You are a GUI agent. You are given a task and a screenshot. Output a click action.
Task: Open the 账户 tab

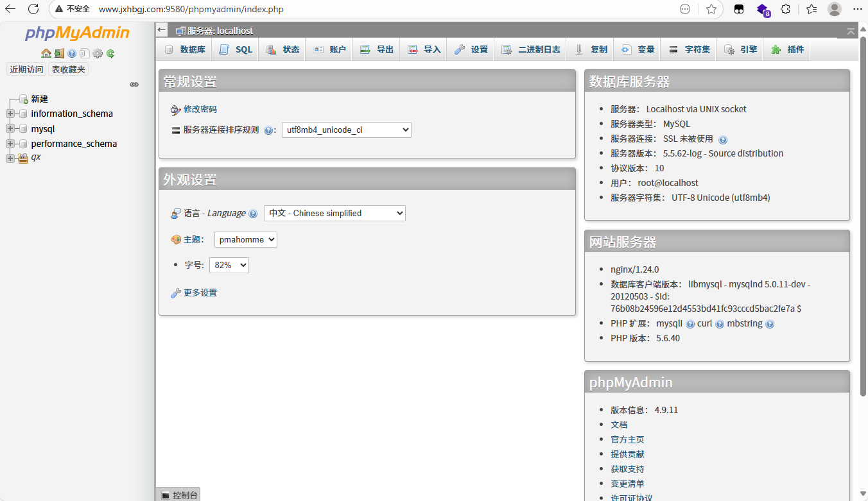329,49
